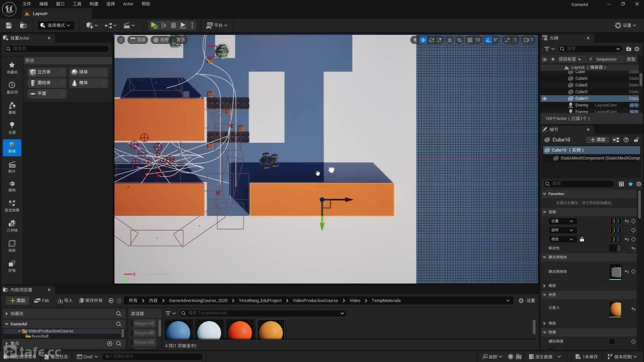Open the Selection Mode dropdown
The width and height of the screenshot is (644, 362).
[x=55, y=25]
